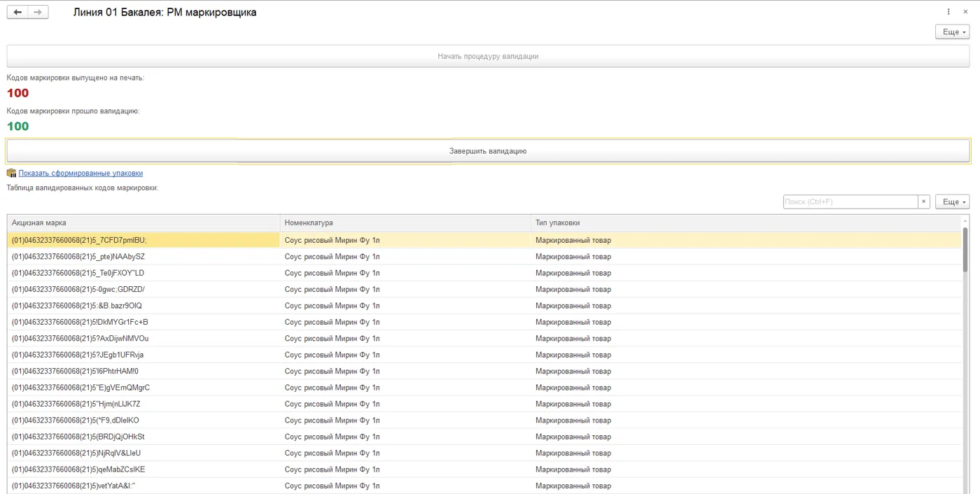Select row with code ending 5-0gwc;GDRZD/

click(484, 289)
